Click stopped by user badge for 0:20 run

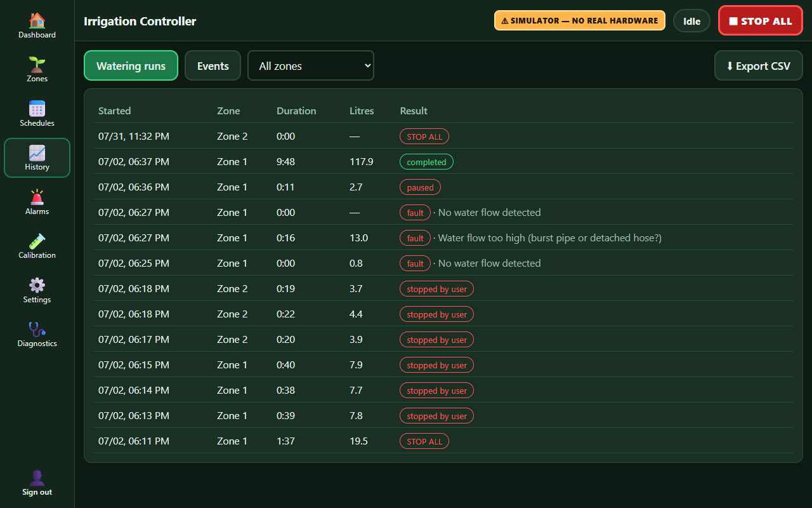436,340
